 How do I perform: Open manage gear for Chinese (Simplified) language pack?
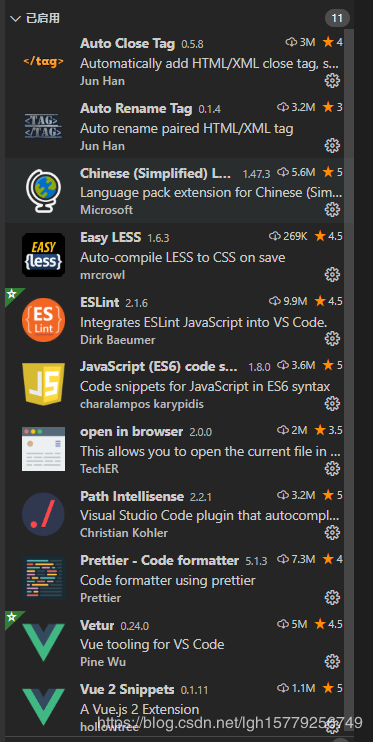(x=332, y=210)
